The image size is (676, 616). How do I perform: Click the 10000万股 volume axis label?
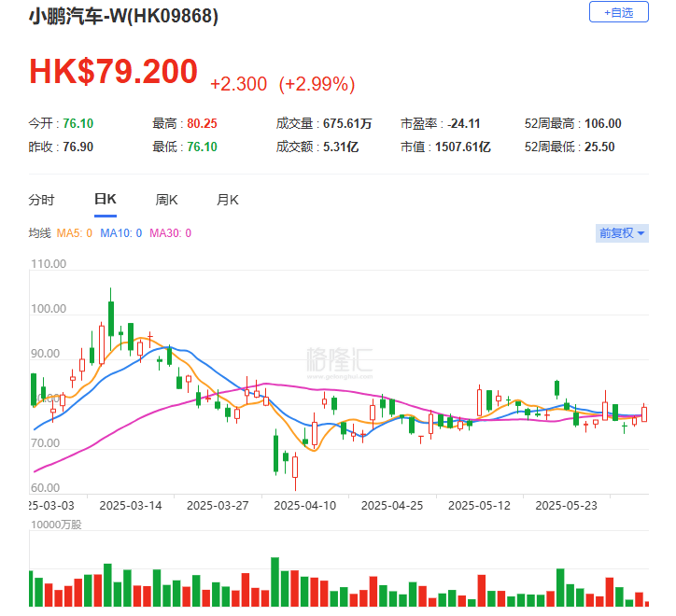(56, 525)
